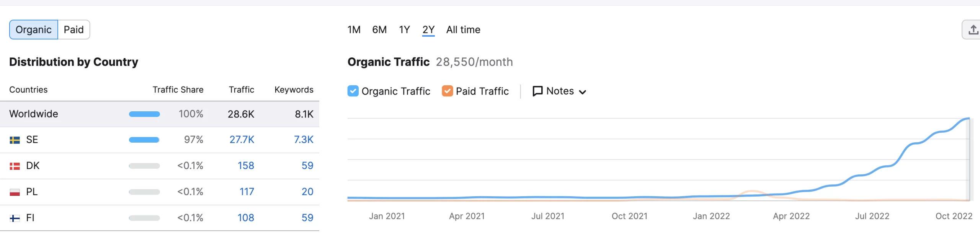Open DK keywords count 59

pyautogui.click(x=307, y=166)
